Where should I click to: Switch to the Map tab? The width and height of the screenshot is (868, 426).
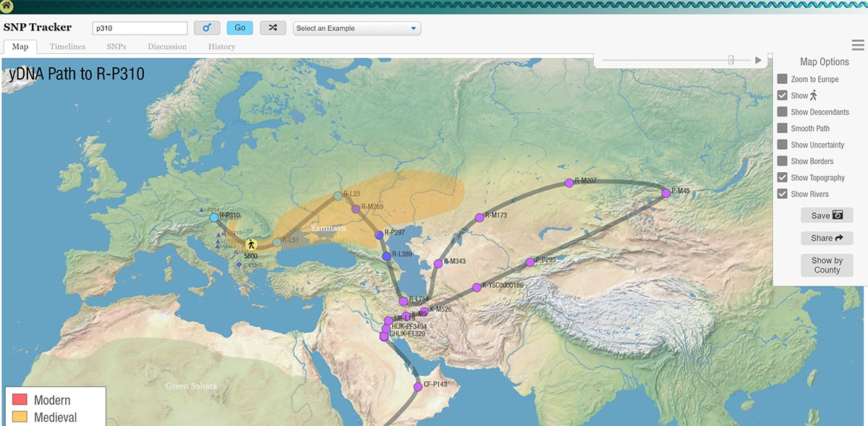[x=20, y=46]
